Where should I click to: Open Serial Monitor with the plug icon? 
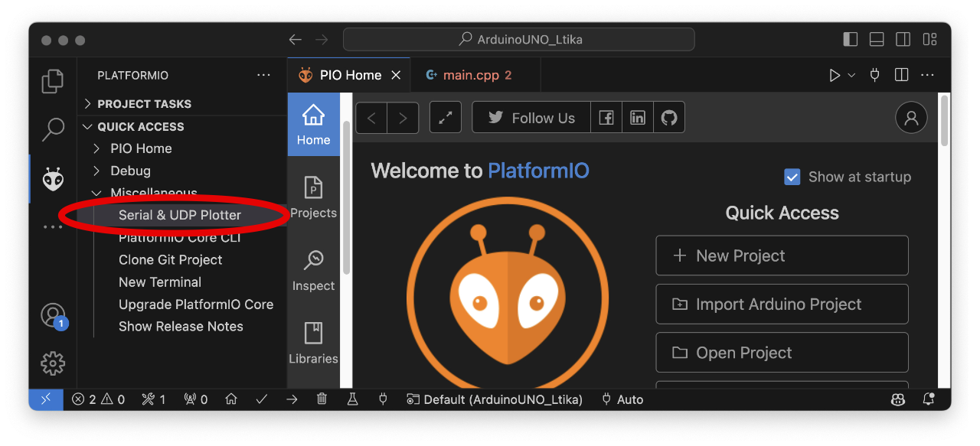point(383,399)
